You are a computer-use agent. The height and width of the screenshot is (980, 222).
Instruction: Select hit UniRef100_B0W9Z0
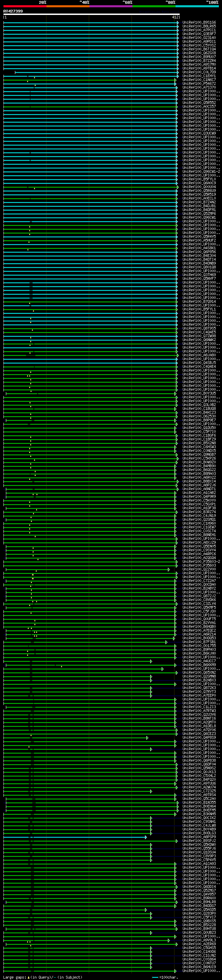(199, 462)
